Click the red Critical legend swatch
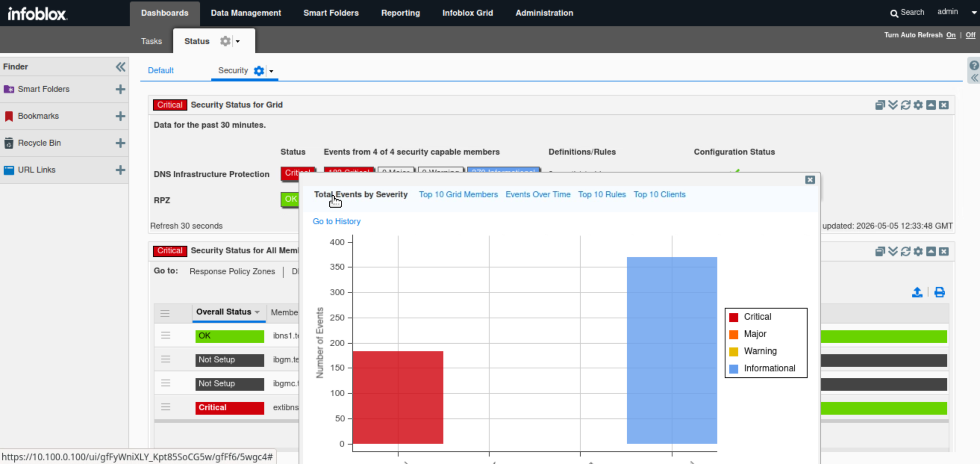The image size is (980, 464). (733, 317)
